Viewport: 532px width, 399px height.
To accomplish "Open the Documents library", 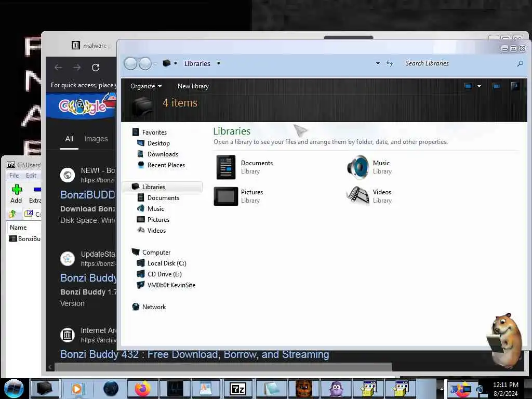I will tap(244, 167).
